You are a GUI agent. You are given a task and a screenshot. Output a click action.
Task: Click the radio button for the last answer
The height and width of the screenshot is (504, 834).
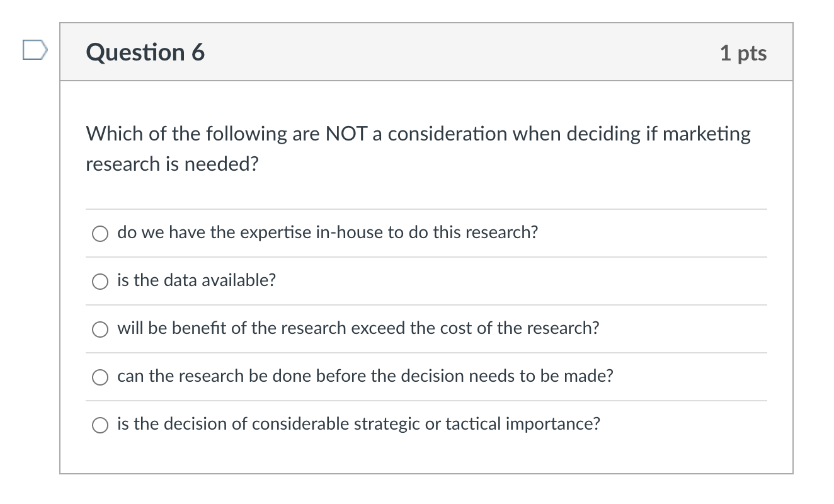point(100,425)
